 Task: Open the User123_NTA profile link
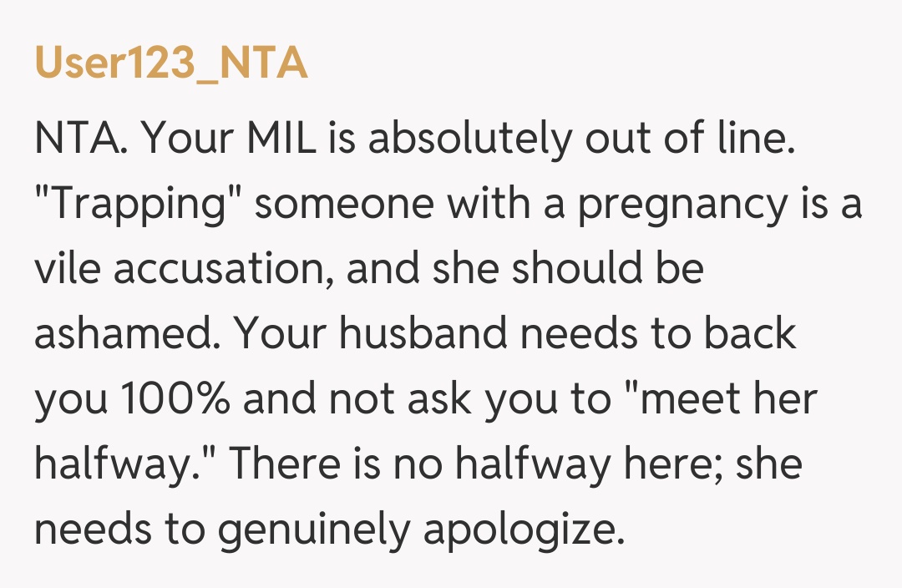[171, 64]
